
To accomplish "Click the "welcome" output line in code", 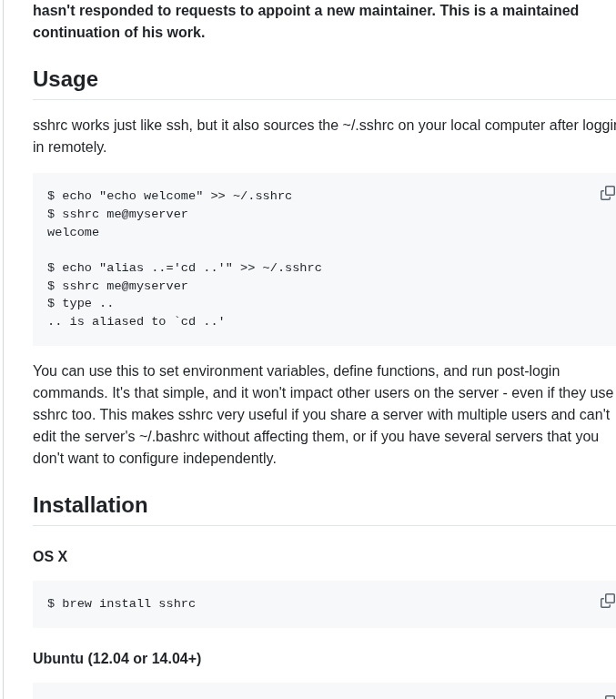I will tap(73, 232).
